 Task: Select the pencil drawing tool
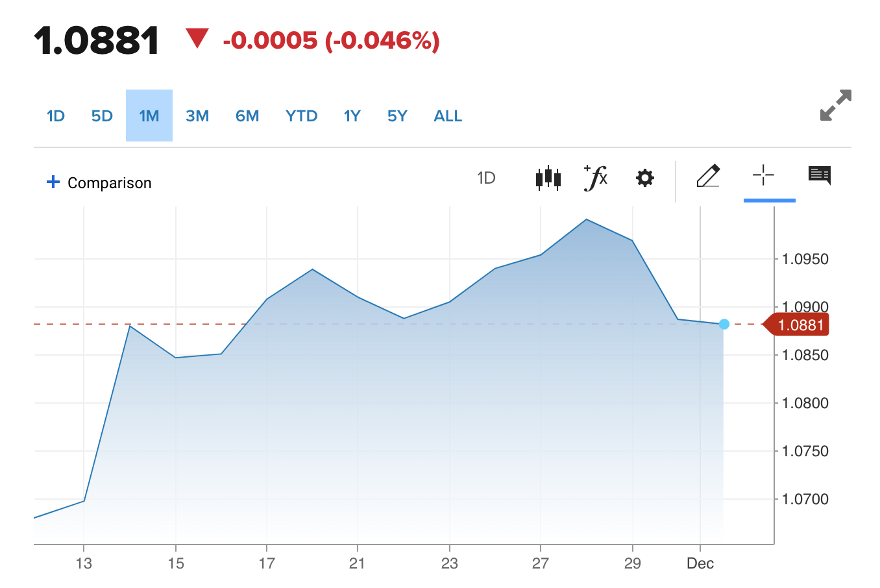click(x=708, y=176)
